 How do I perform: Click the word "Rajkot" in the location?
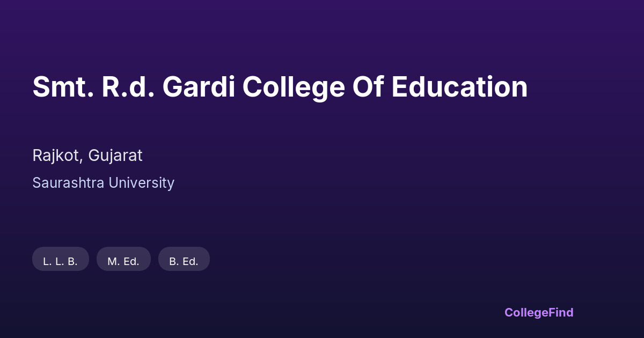tap(56, 156)
